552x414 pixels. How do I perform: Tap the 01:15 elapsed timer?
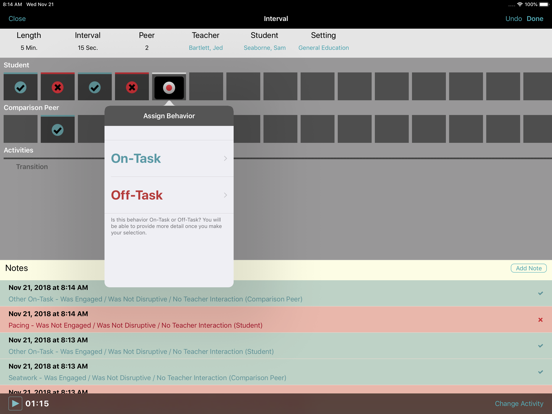(37, 403)
